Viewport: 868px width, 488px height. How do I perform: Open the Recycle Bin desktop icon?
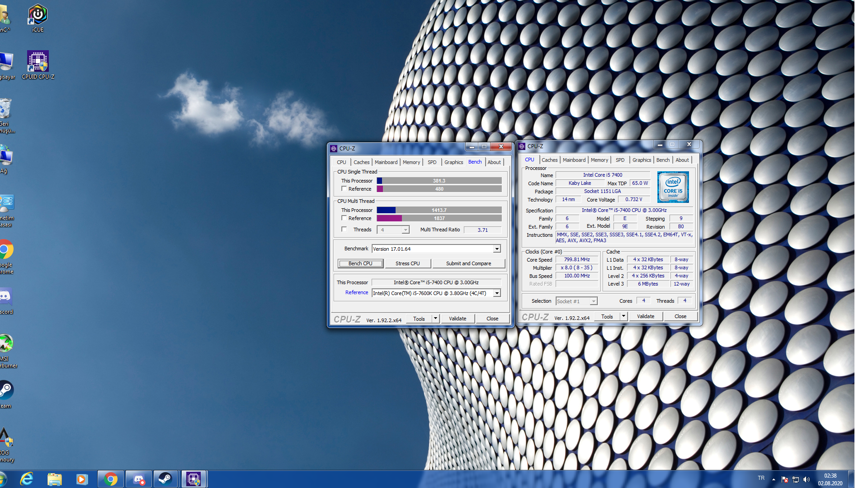[5, 116]
